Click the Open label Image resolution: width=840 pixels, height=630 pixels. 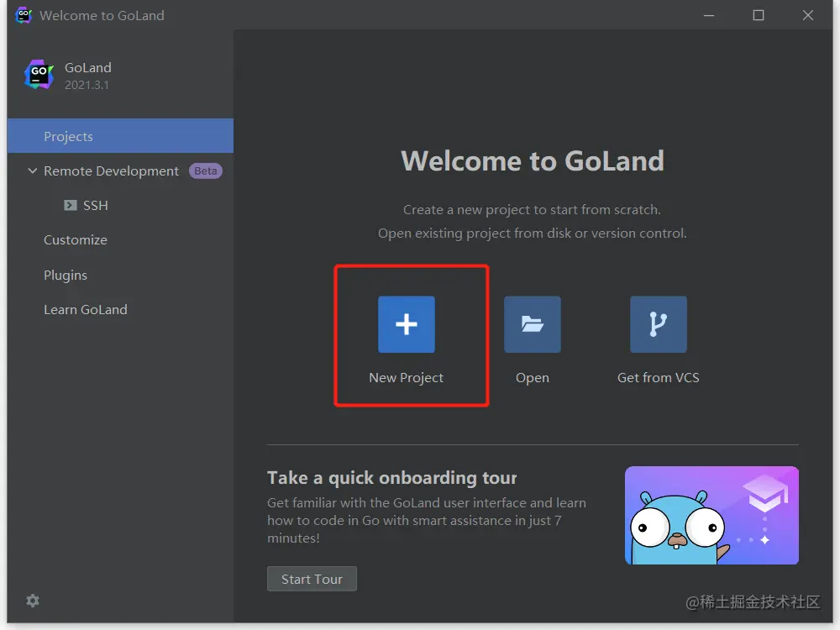pos(532,378)
